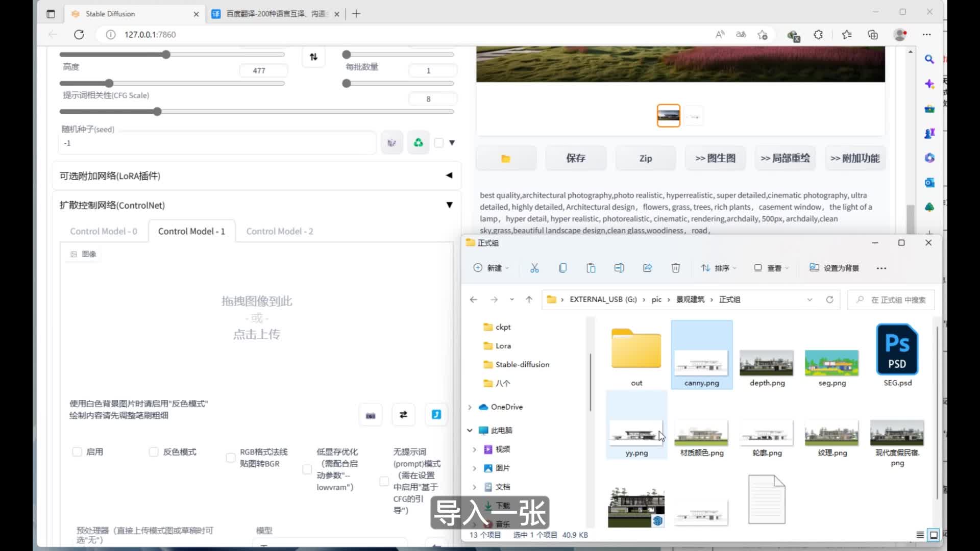This screenshot has width=980, height=551.
Task: Click the swap width and height icon
Action: tap(313, 57)
